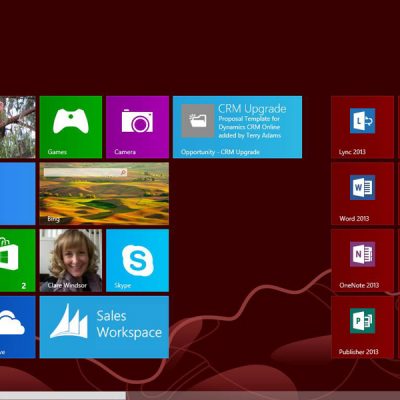Open the CRM Upgrade opportunity tile

pyautogui.click(x=237, y=127)
